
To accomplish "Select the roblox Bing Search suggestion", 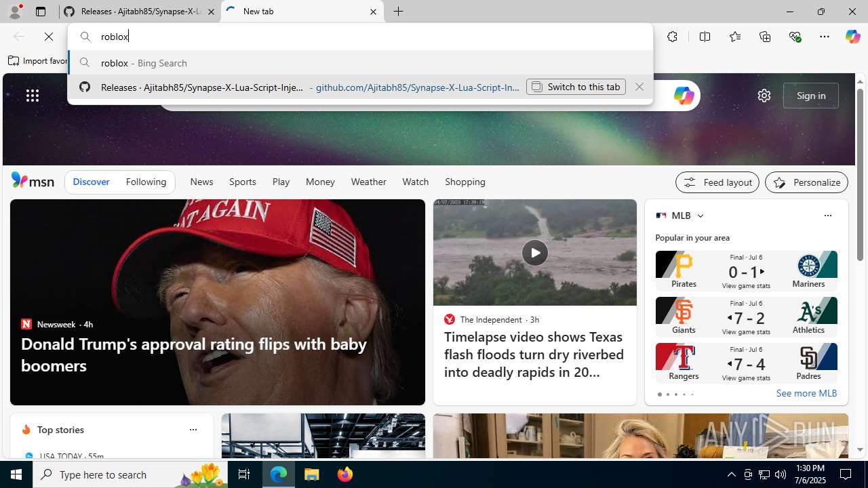I will click(x=360, y=62).
